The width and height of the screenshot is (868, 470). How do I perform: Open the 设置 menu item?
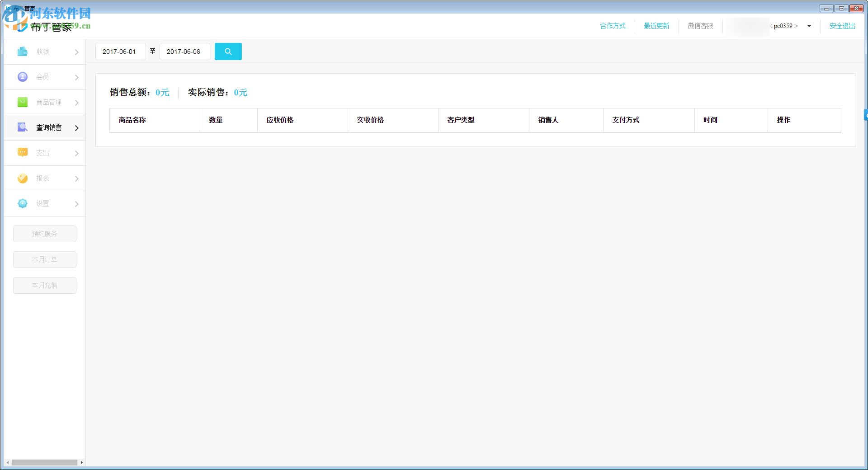coord(45,203)
